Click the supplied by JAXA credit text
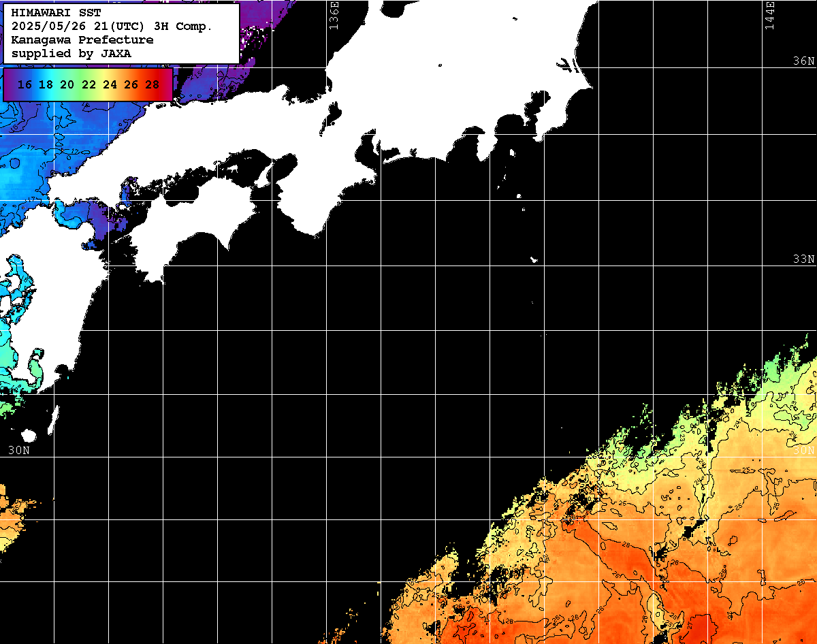Viewport: 817px width, 644px height. 71,53
